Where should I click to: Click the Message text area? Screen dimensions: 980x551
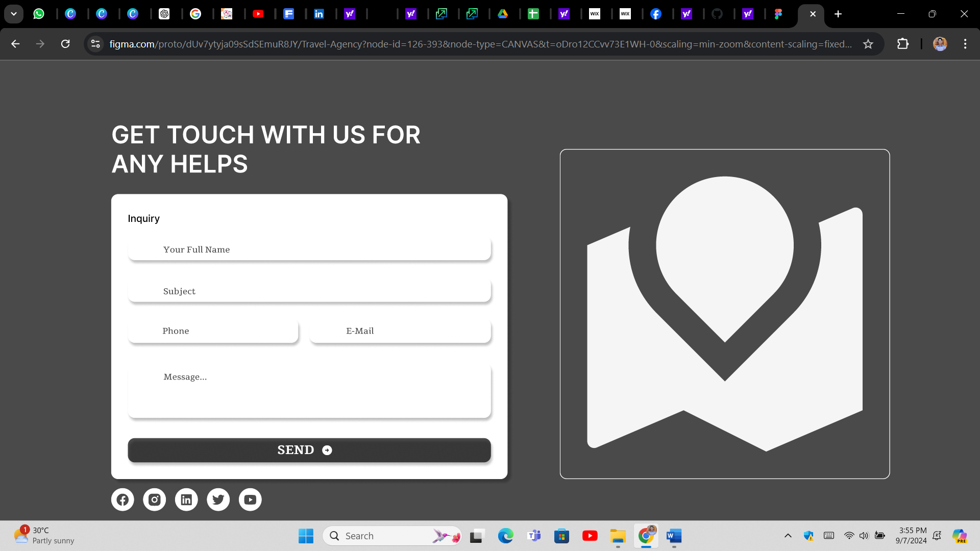(x=309, y=391)
